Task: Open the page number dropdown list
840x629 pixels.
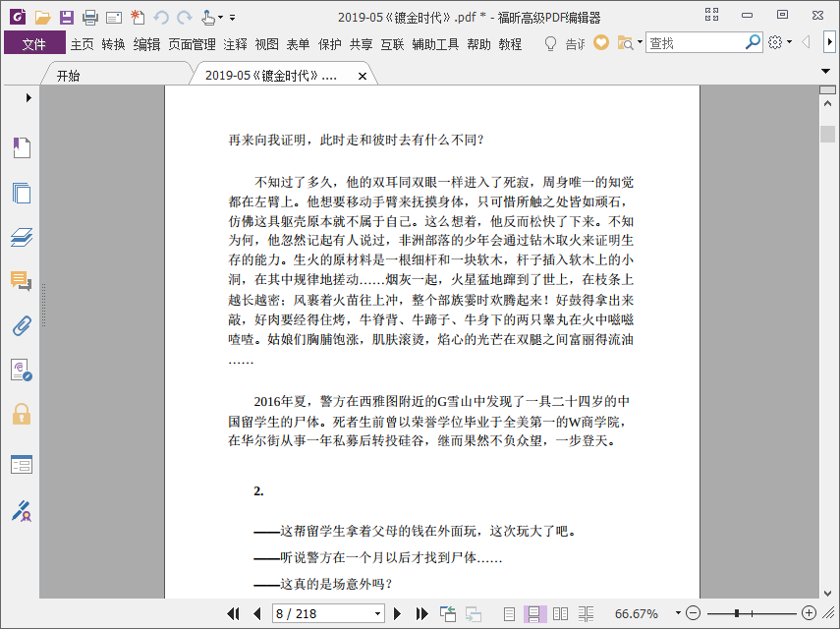Action: tap(377, 614)
